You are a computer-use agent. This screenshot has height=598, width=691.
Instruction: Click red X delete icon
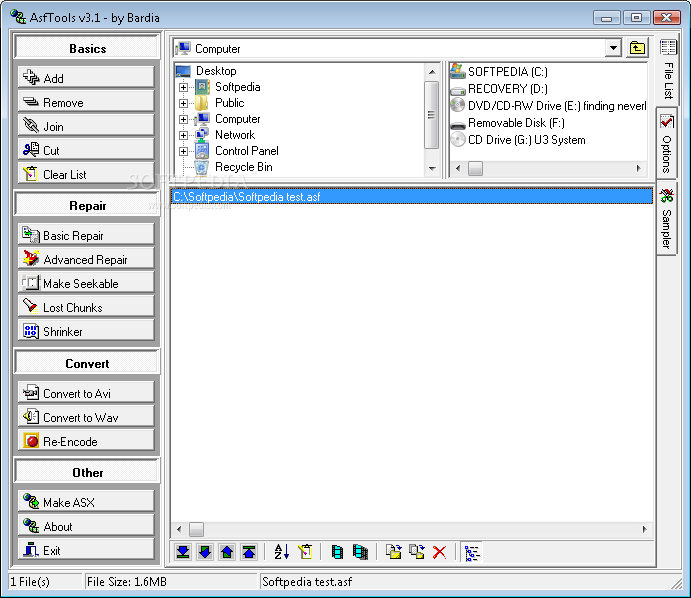pyautogui.click(x=439, y=552)
